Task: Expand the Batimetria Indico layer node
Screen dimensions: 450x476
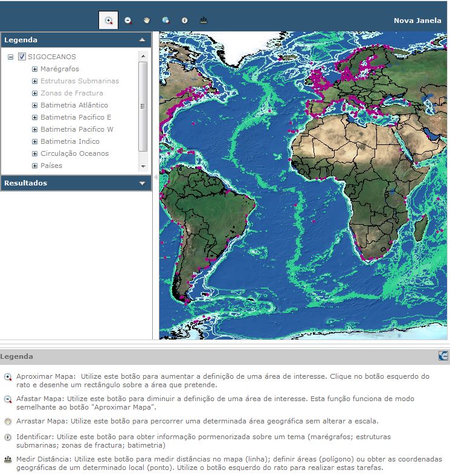Action: (34, 141)
